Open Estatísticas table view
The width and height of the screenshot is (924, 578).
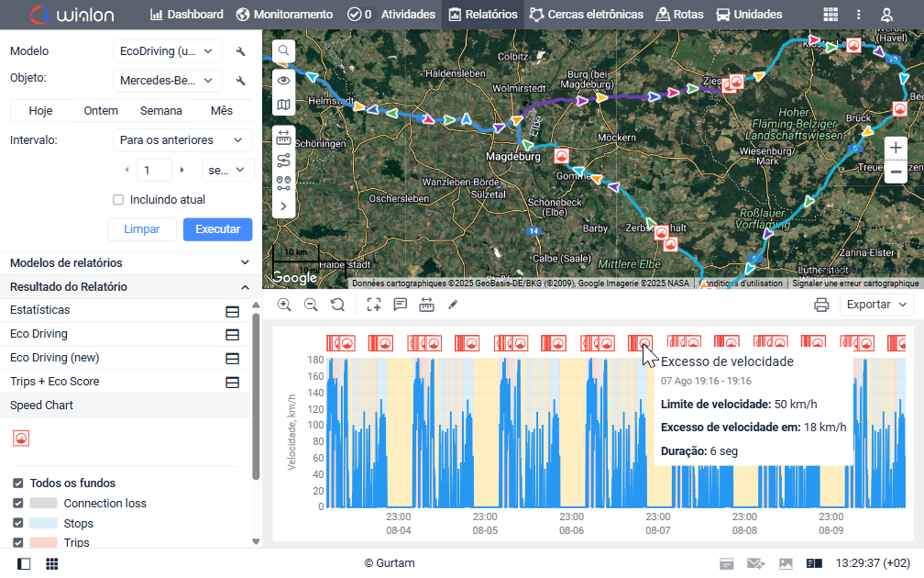tap(233, 311)
